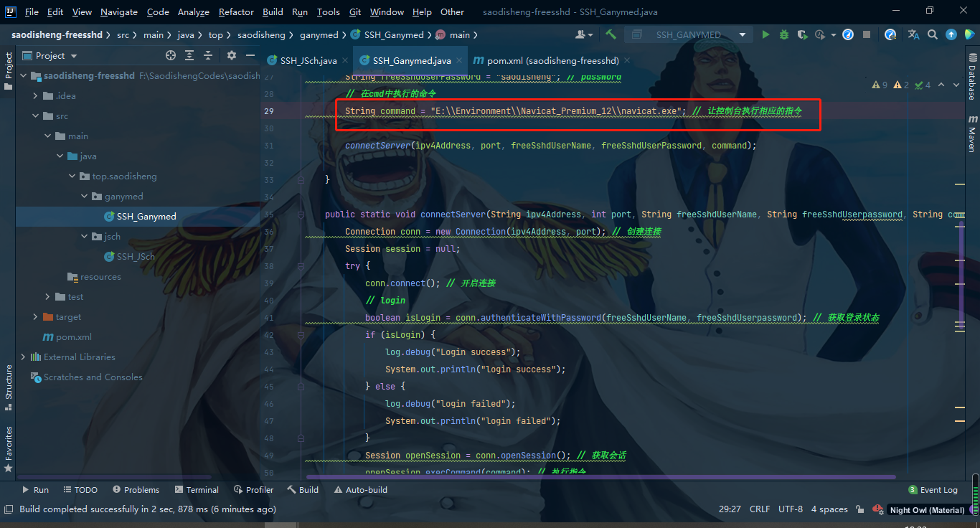Click the 4 spaces indent setting
The width and height of the screenshot is (980, 528).
tap(829, 509)
